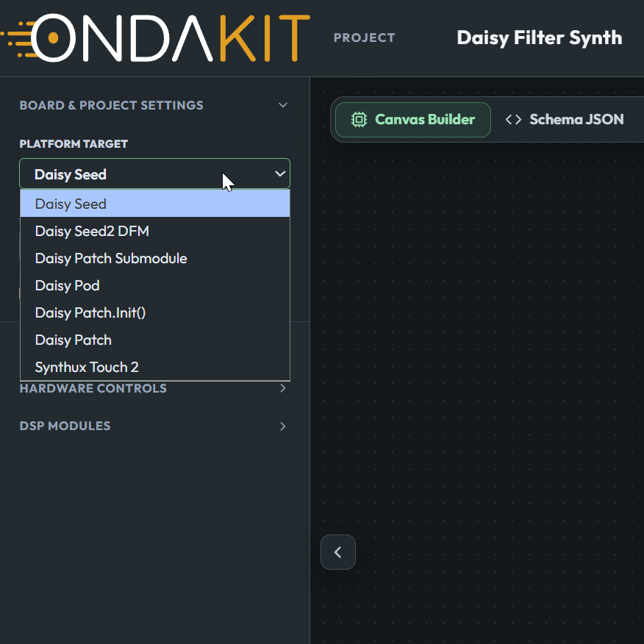Switch to the Canvas Builder tab

412,120
